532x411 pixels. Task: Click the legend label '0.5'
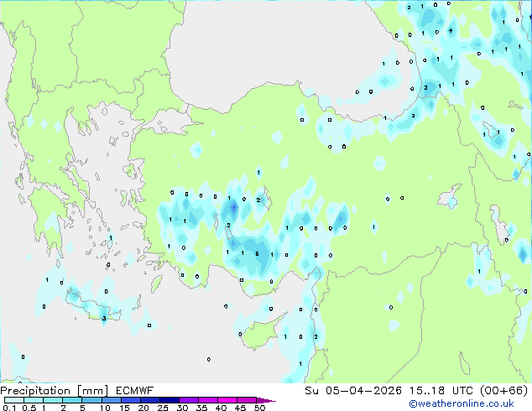point(29,408)
